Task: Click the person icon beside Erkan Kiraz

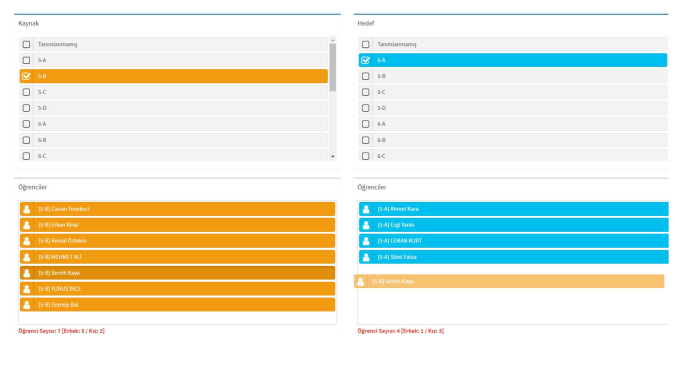Action: [27, 225]
